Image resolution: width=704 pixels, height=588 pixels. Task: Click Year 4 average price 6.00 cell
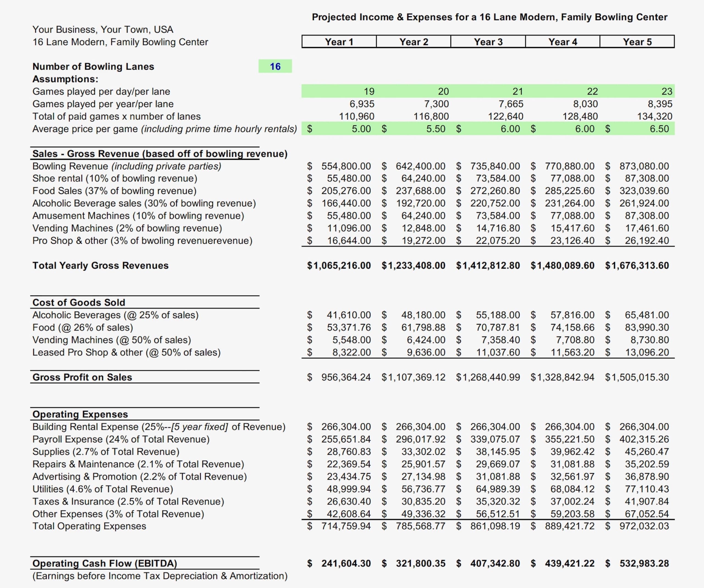coord(563,129)
